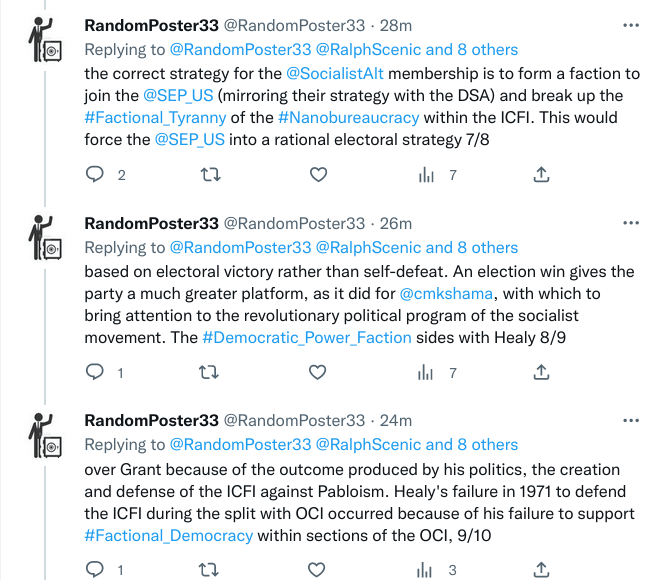Like the 7/8 tweet
Viewport: 652px width, 580px height.
tap(318, 175)
